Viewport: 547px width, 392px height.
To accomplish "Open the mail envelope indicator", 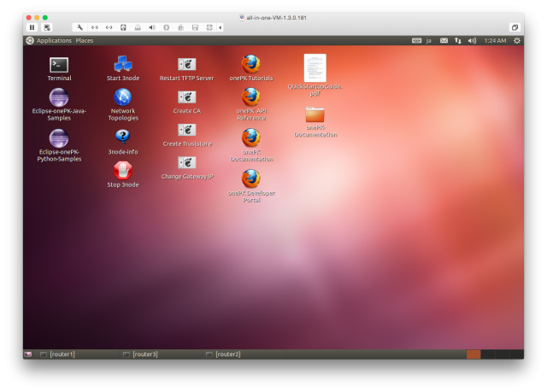I will [x=444, y=41].
